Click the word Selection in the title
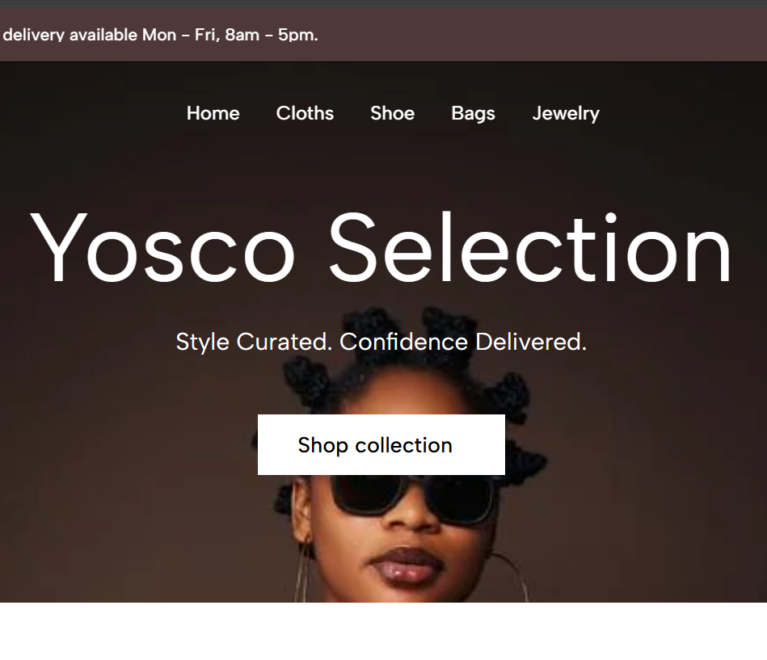The image size is (767, 660). click(530, 249)
